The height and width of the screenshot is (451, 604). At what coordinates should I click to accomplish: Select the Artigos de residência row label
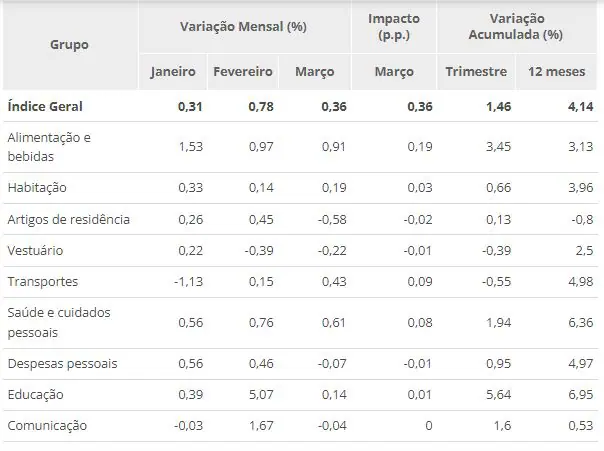point(69,220)
